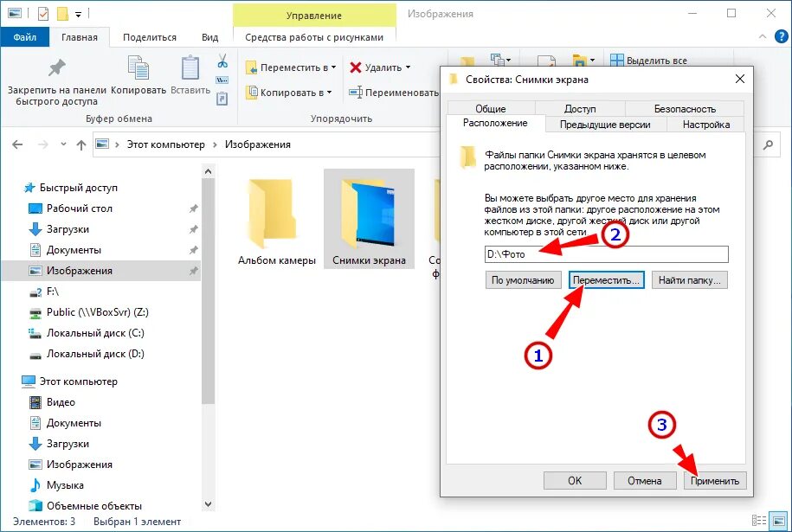Click the Переместить... button
Image resolution: width=792 pixels, height=532 pixels.
(x=607, y=280)
